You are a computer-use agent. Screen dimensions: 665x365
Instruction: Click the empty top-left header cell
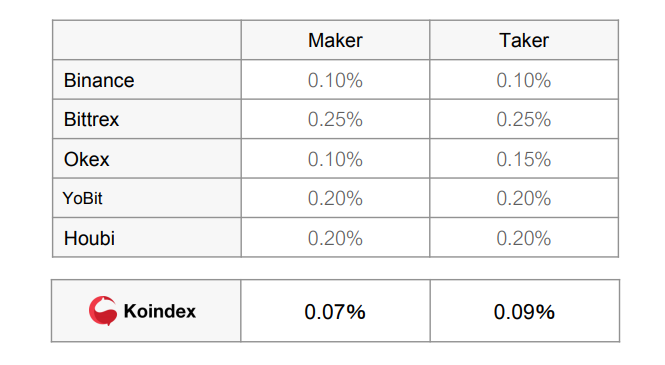(x=147, y=40)
